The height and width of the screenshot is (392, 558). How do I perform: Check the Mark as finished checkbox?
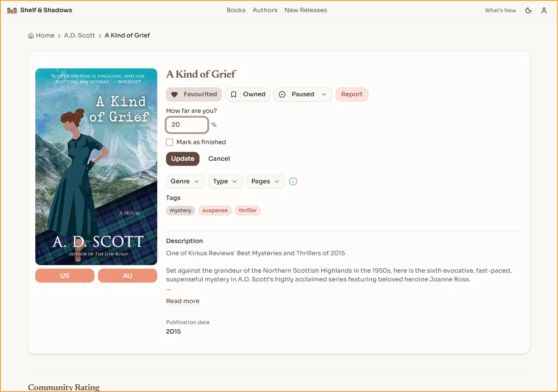click(x=170, y=142)
